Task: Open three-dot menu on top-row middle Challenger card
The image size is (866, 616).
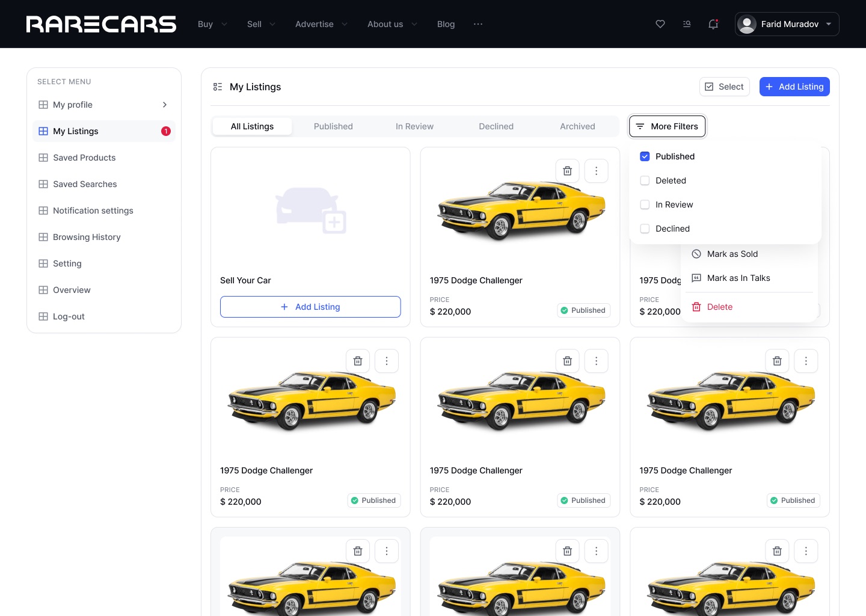Action: point(596,171)
